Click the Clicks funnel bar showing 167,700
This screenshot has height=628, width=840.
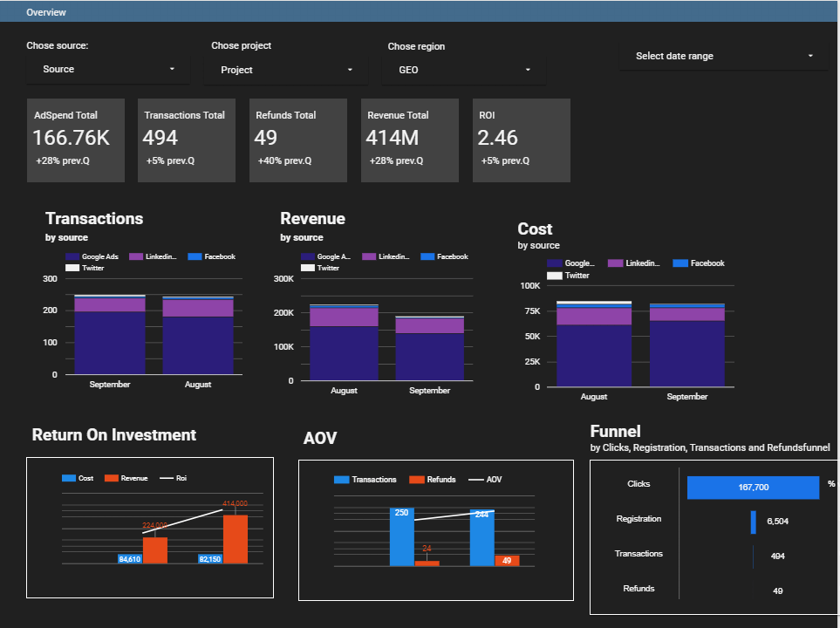752,487
